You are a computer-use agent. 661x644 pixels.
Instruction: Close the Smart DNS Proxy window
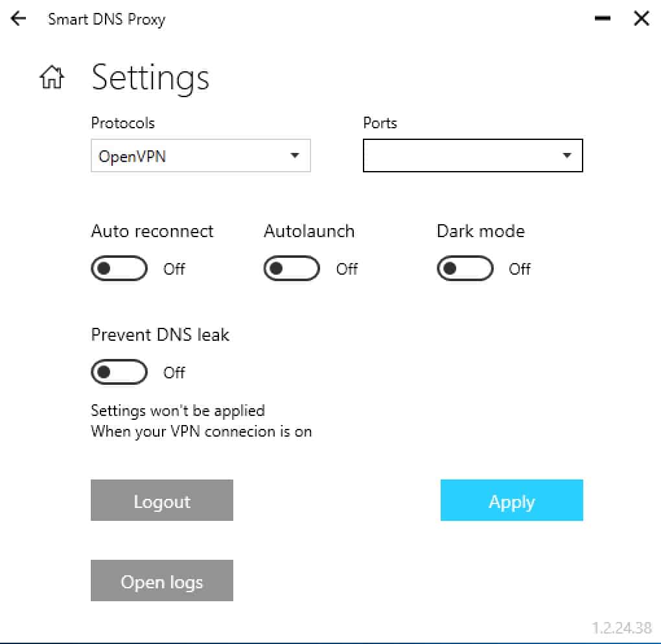coord(641,18)
